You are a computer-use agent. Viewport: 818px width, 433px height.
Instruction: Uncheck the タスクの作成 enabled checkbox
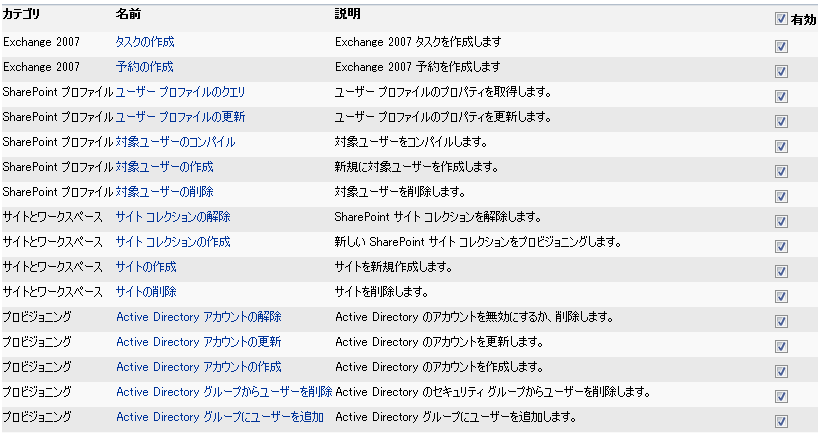pyautogui.click(x=781, y=47)
